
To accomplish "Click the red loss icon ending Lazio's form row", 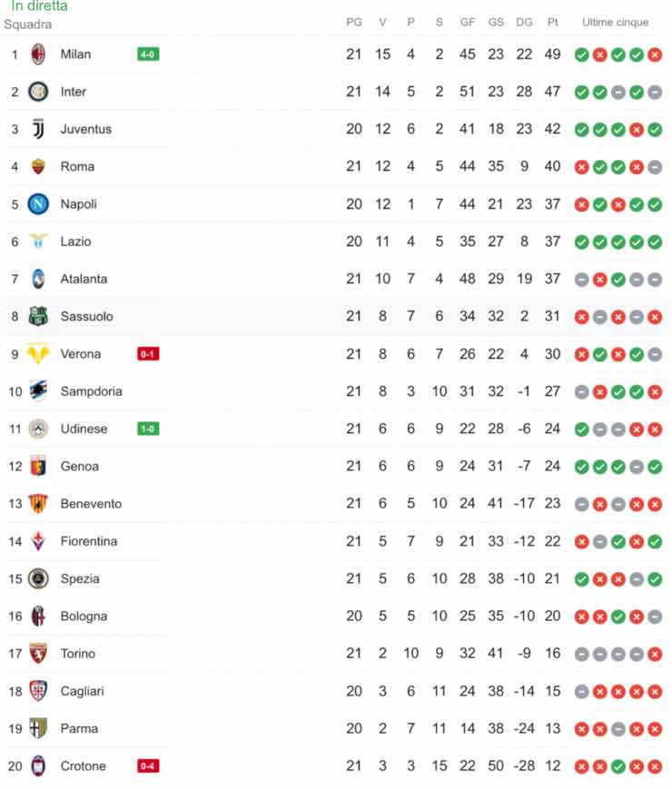I will pos(656,242).
